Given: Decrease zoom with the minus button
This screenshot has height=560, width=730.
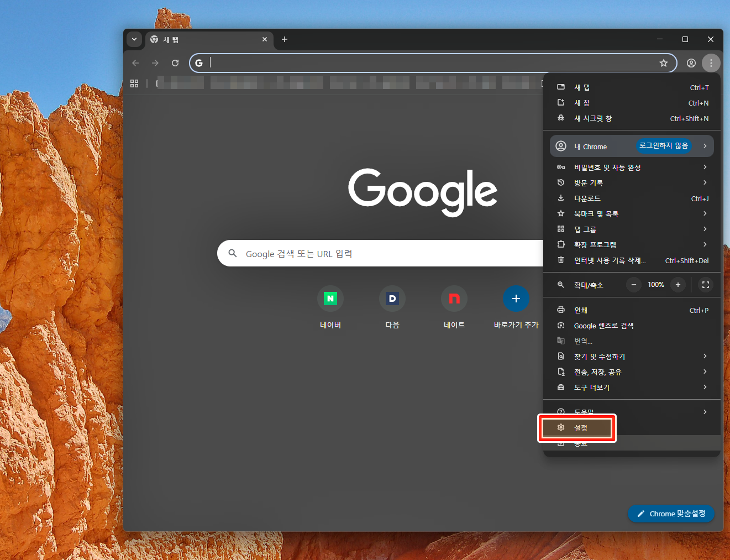Looking at the screenshot, I should pos(634,285).
